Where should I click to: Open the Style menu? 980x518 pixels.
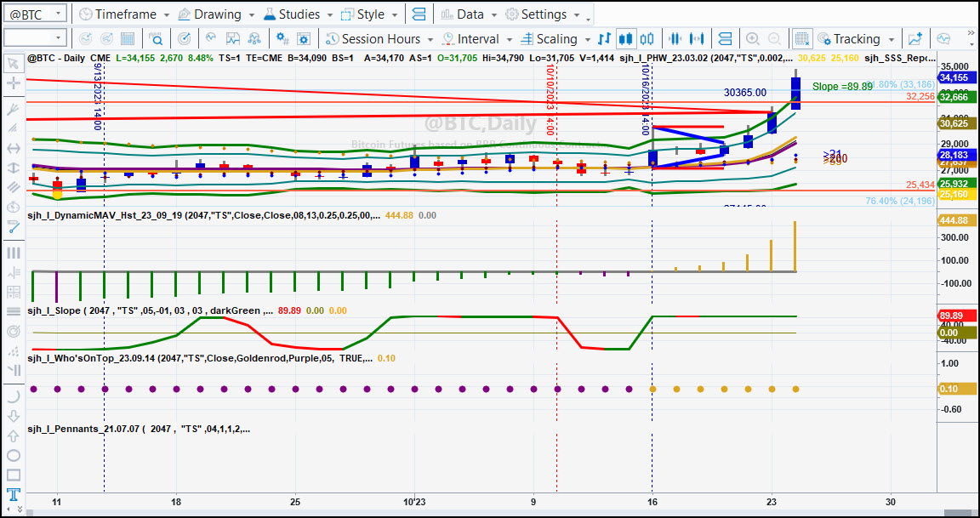370,14
